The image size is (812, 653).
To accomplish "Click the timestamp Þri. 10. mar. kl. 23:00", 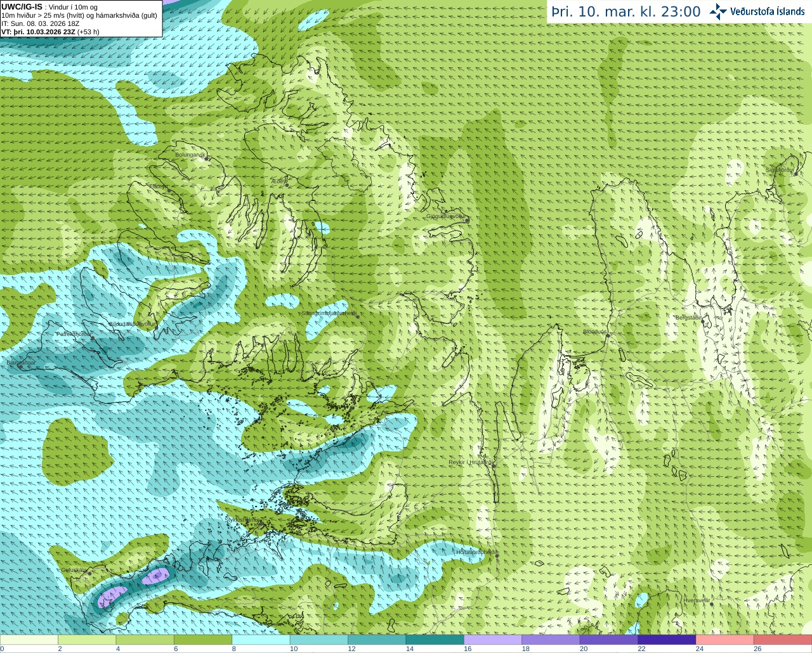I will pos(625,11).
